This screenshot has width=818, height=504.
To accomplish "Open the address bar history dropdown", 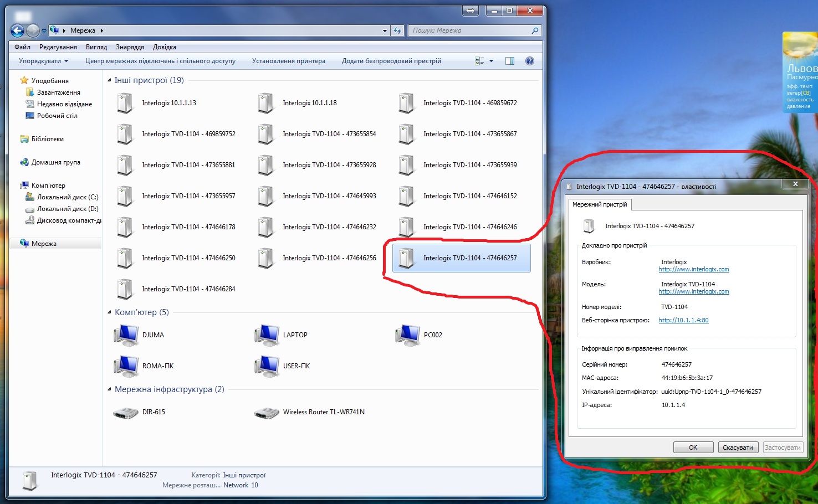I will pyautogui.click(x=385, y=30).
